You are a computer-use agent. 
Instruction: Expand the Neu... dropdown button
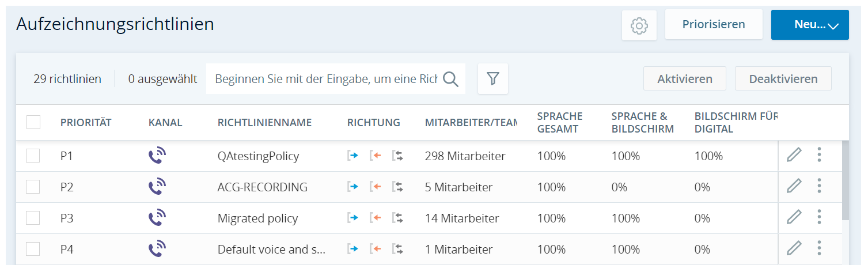click(x=810, y=25)
